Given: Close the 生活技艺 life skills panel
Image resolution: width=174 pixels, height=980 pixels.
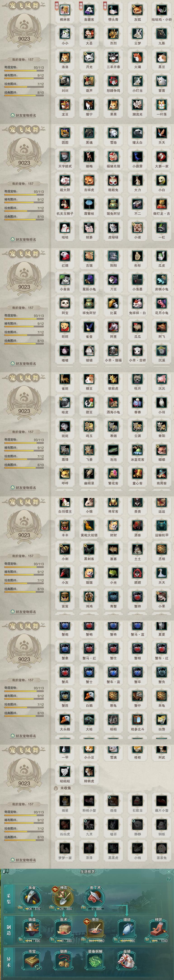Looking at the screenshot, I should click(169, 871).
